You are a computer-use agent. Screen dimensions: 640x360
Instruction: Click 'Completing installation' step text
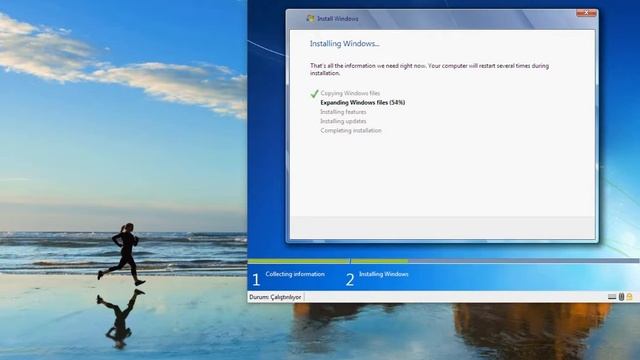[351, 131]
